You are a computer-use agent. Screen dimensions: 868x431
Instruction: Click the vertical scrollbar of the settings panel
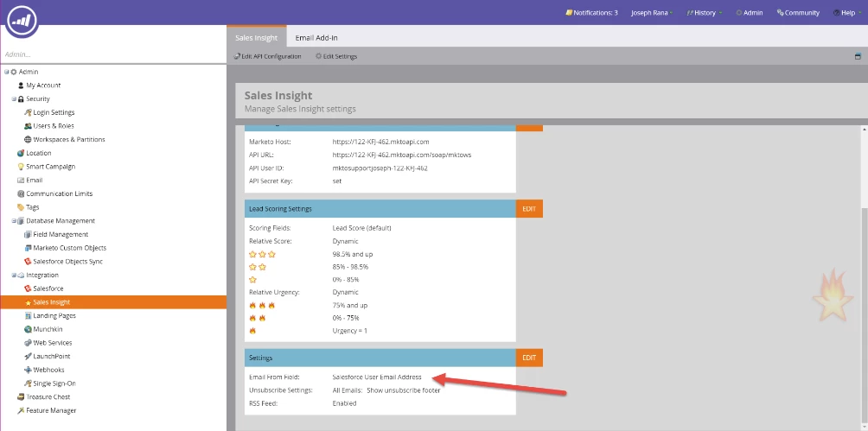point(865,278)
